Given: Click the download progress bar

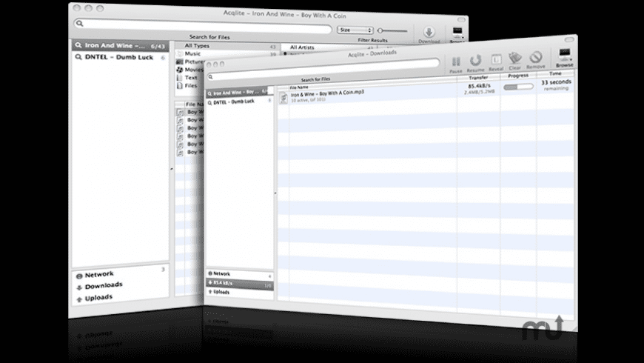Looking at the screenshot, I should tap(518, 87).
